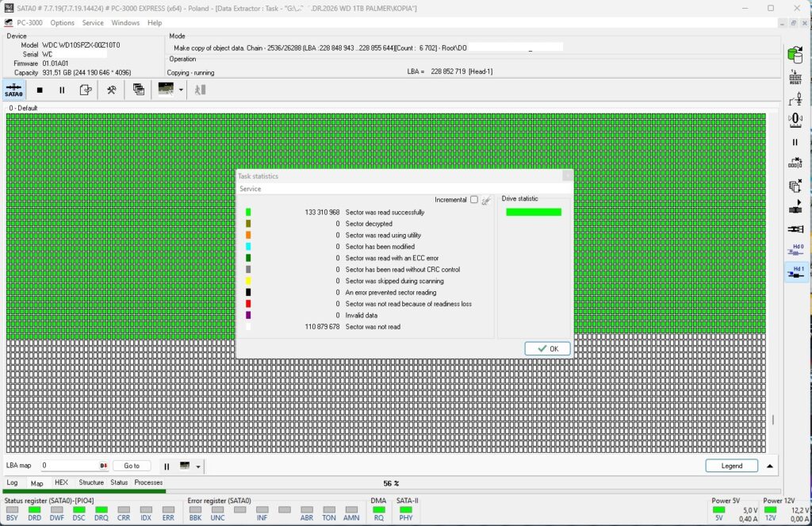This screenshot has width=812, height=526.
Task: Expand the map options dropdown arrow next to Go to
Action: (x=197, y=466)
